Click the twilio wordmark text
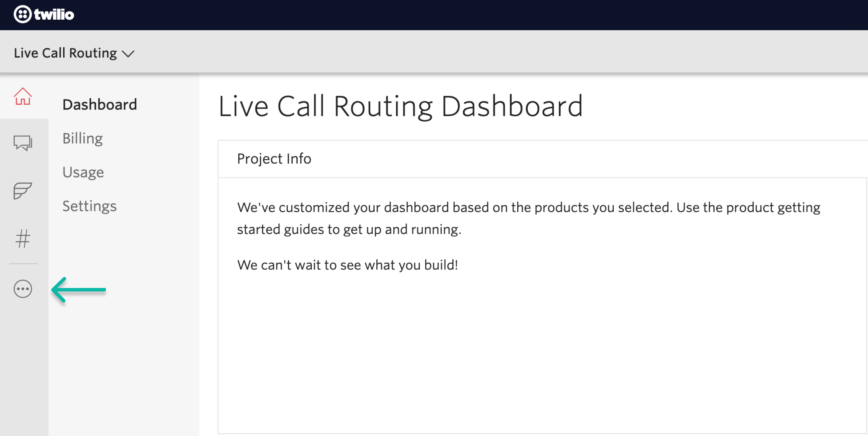Image resolution: width=868 pixels, height=436 pixels. [54, 15]
